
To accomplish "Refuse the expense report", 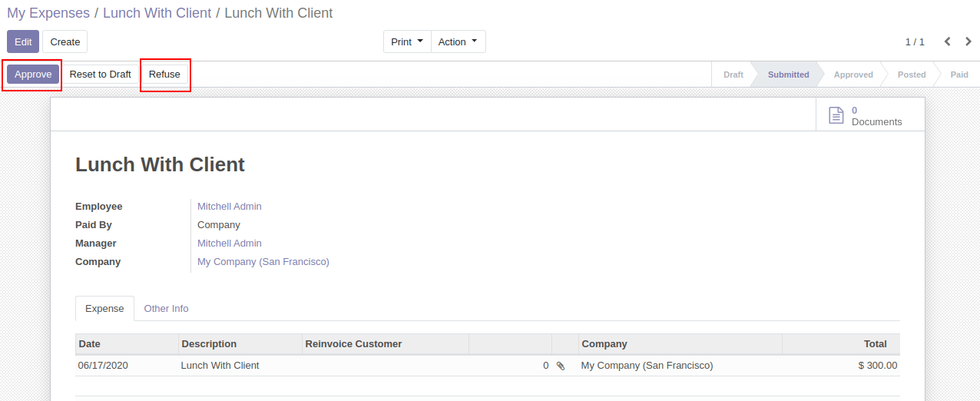I will tap(164, 75).
